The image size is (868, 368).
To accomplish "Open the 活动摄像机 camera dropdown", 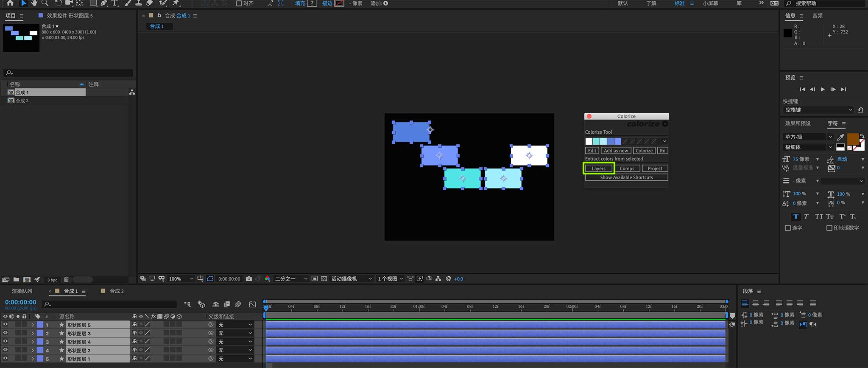I will pos(352,279).
